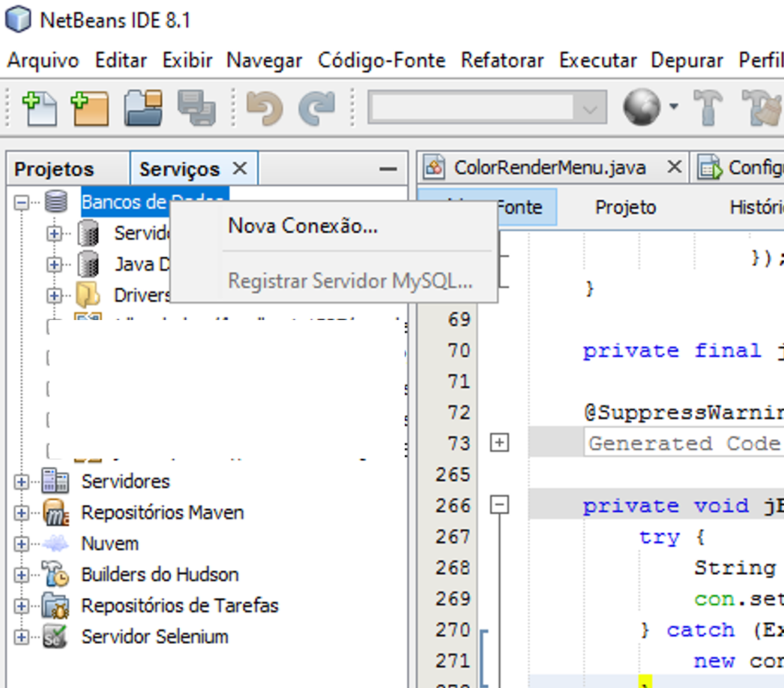Image resolution: width=784 pixels, height=688 pixels.
Task: Select the Repositórios Maven tree item
Action: (x=163, y=513)
